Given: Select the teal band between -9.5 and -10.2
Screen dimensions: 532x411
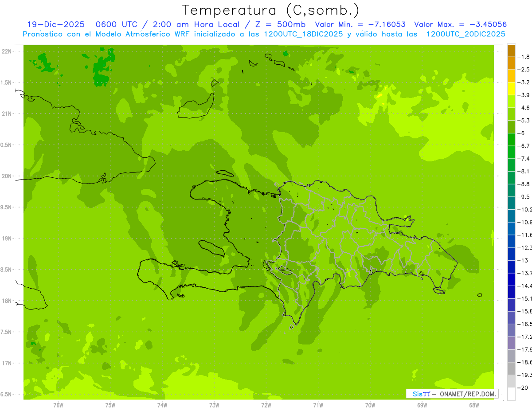Looking at the screenshot, I should tap(511, 203).
